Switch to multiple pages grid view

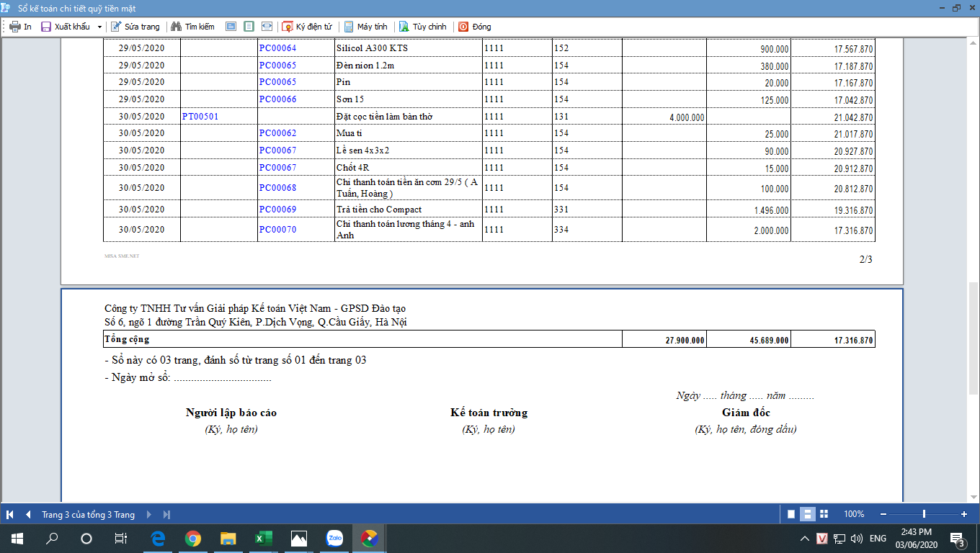coord(824,514)
